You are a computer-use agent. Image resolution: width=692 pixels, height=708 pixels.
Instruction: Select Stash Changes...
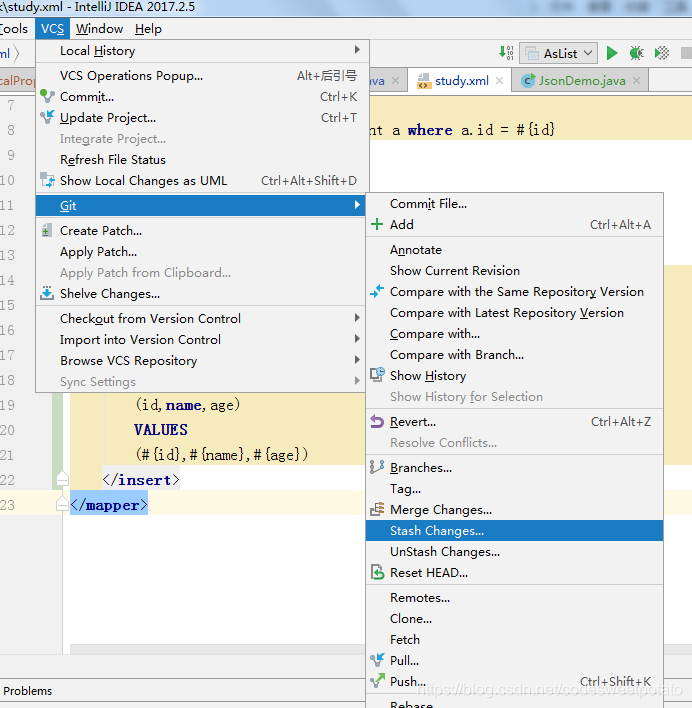(x=515, y=531)
